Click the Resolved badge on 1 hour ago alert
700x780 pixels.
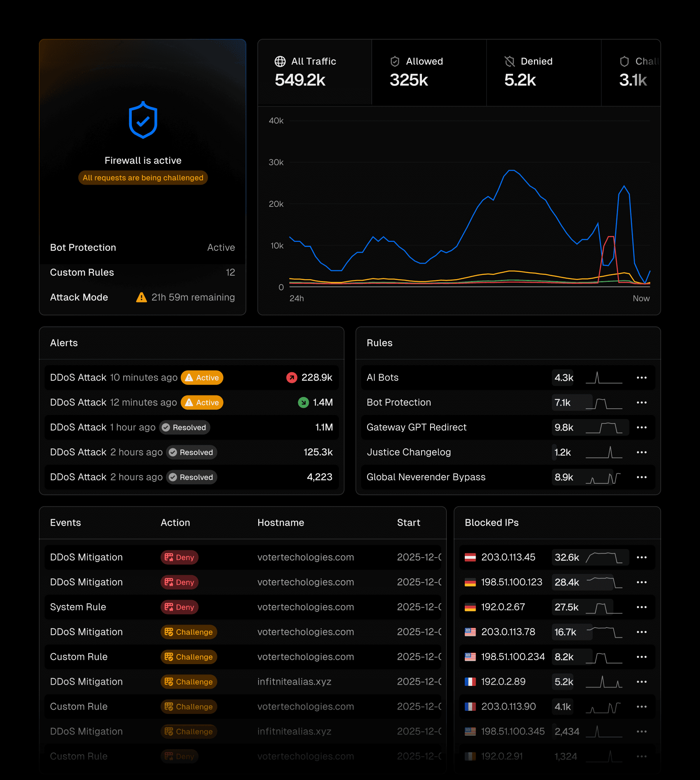pos(185,427)
